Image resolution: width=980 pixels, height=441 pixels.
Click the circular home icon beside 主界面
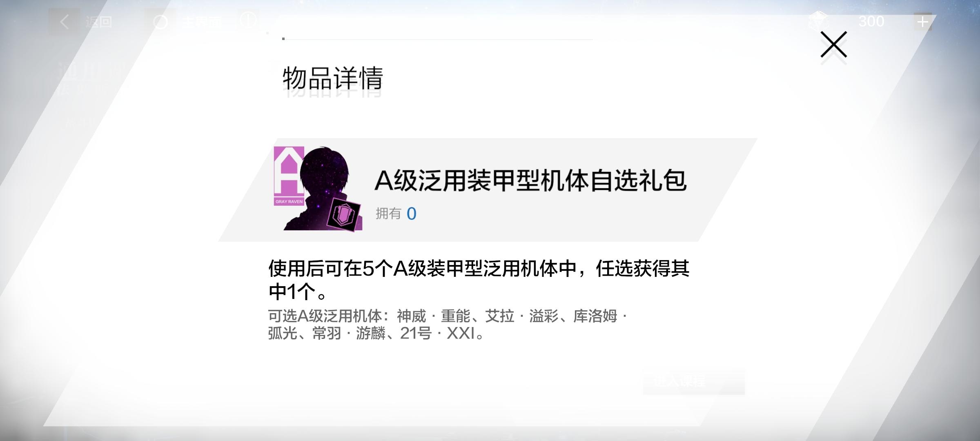160,22
